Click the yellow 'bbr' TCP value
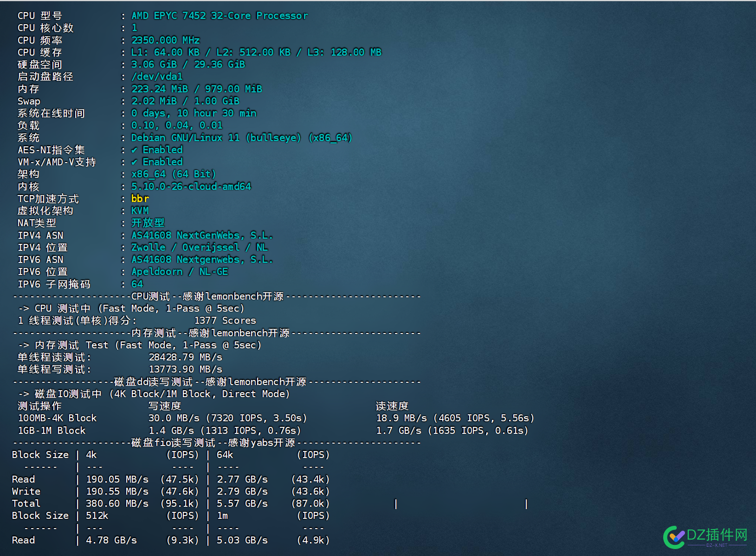Viewport: 756px width, 556px height. point(140,198)
